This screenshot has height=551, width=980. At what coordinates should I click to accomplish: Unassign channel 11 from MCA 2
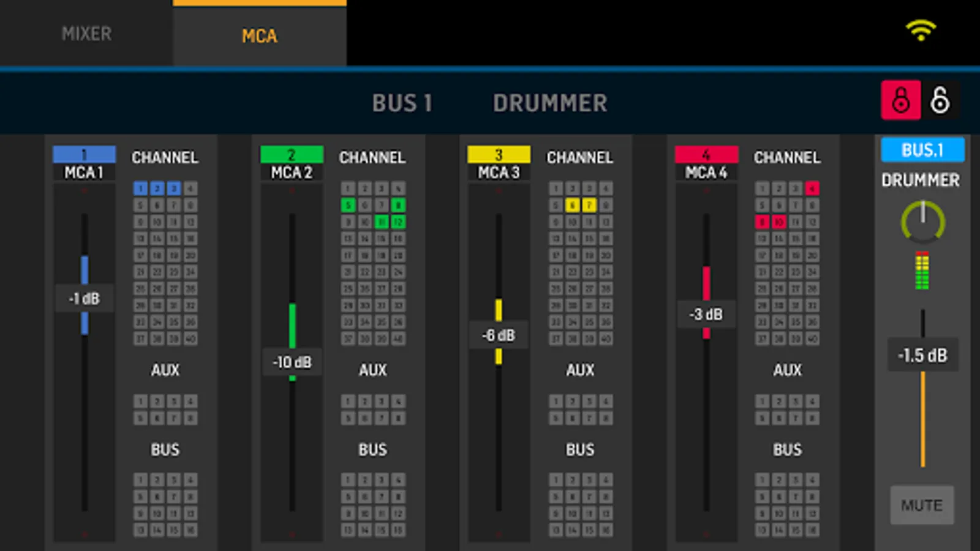tap(382, 222)
